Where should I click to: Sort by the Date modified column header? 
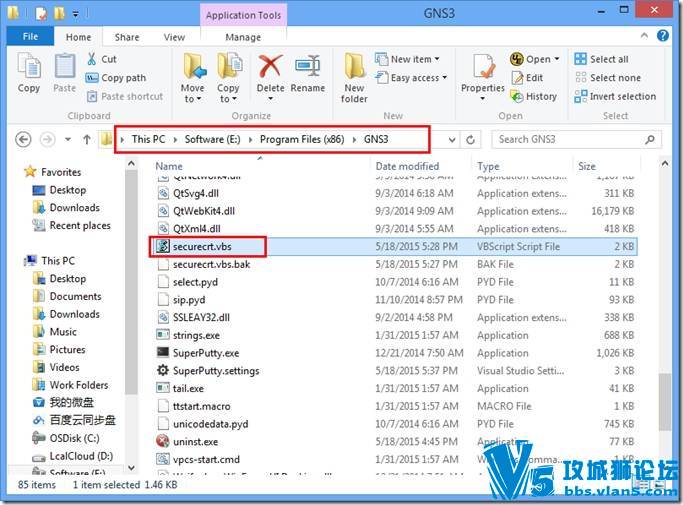click(x=407, y=166)
